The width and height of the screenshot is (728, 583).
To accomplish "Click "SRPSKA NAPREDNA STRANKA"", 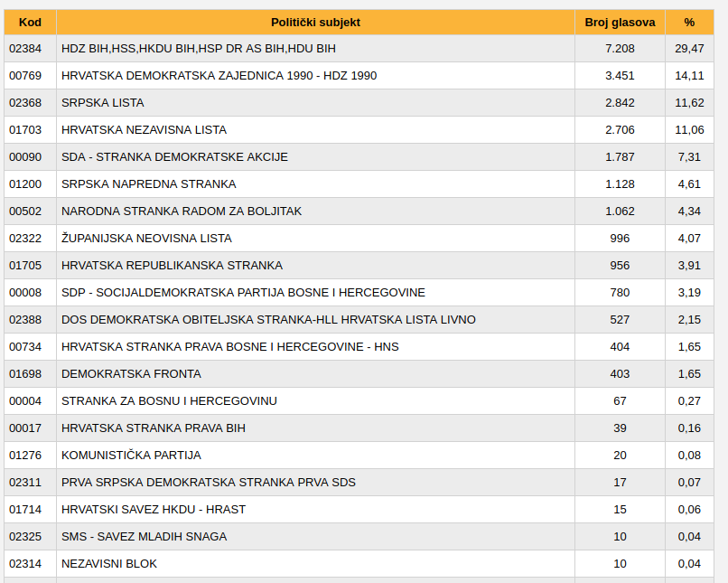I will [148, 184].
